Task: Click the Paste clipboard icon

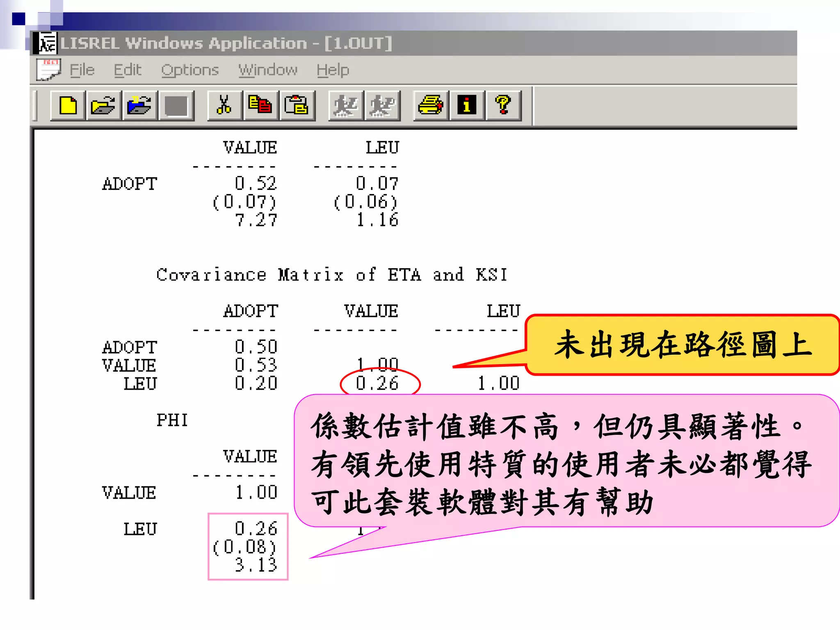Action: click(x=297, y=106)
